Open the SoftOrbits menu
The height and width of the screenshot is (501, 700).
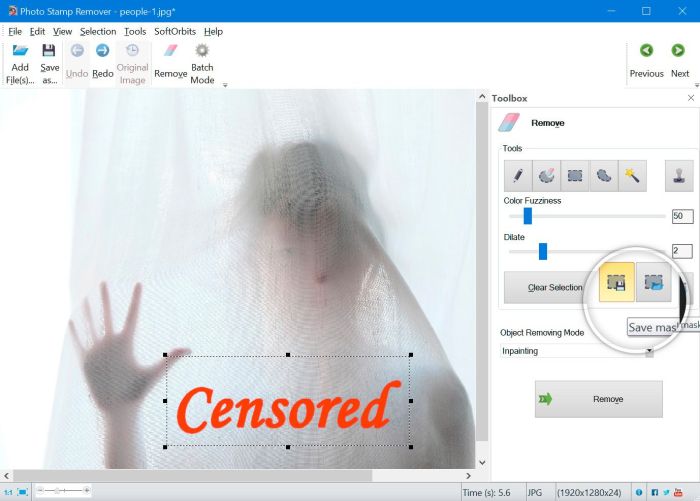click(175, 31)
